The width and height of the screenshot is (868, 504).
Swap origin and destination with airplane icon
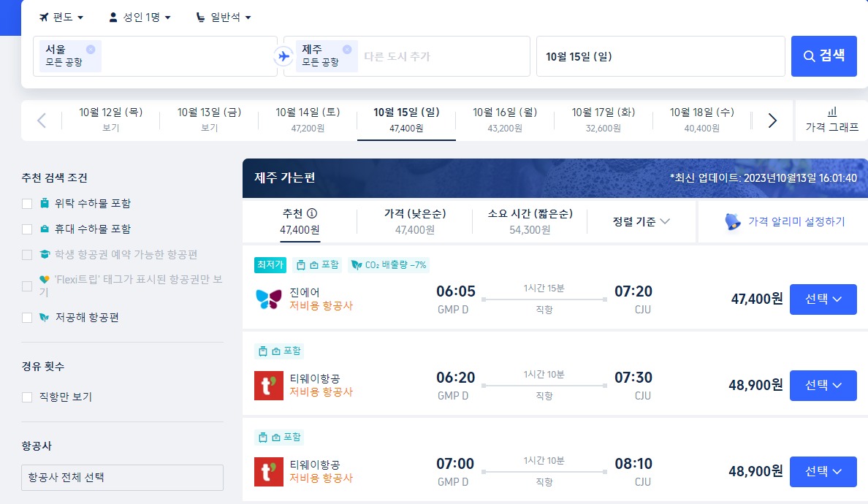tap(283, 56)
